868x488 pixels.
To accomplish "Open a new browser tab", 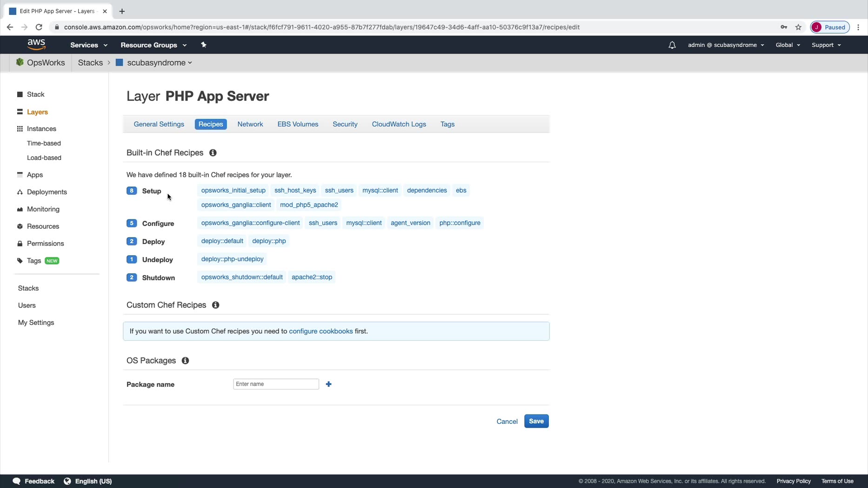I will click(122, 11).
